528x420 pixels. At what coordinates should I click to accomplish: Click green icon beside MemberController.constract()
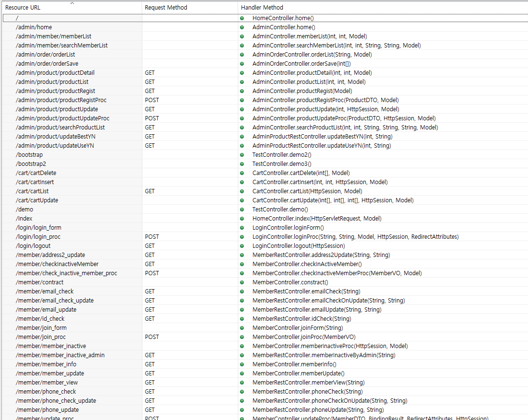click(x=242, y=282)
